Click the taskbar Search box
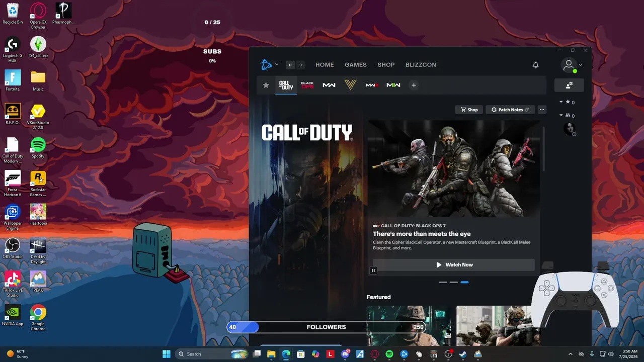The image size is (644, 362). point(212,354)
